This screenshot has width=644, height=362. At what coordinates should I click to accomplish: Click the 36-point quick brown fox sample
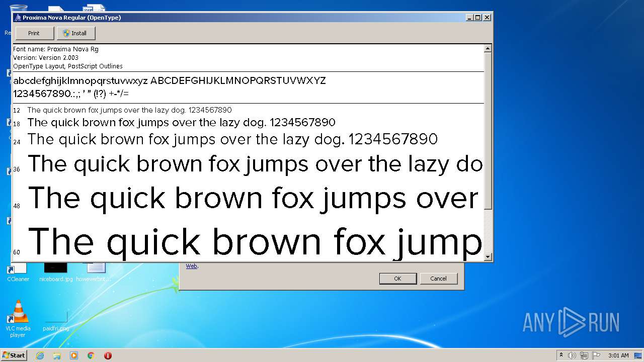255,164
